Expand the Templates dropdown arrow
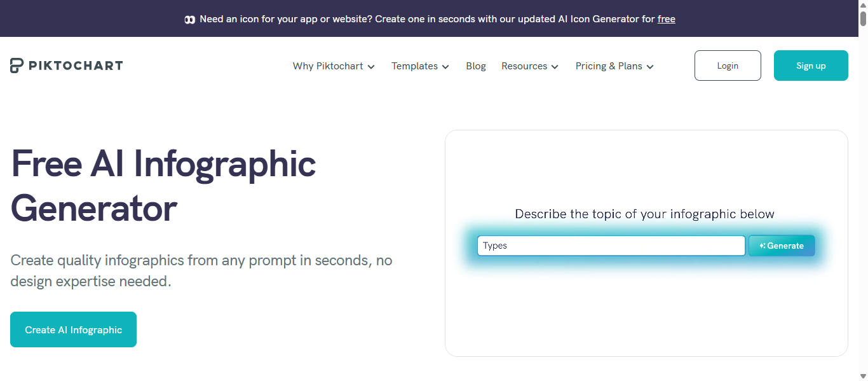The image size is (868, 381). click(445, 67)
